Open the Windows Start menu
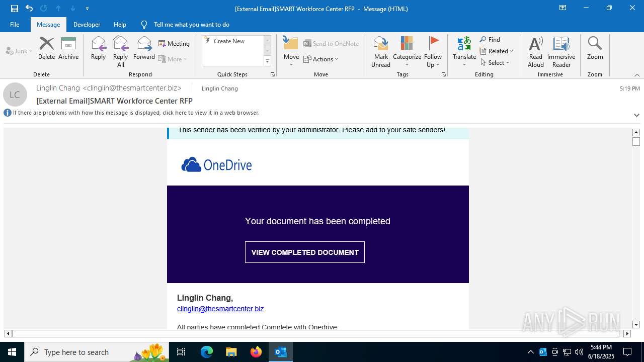 (12, 352)
